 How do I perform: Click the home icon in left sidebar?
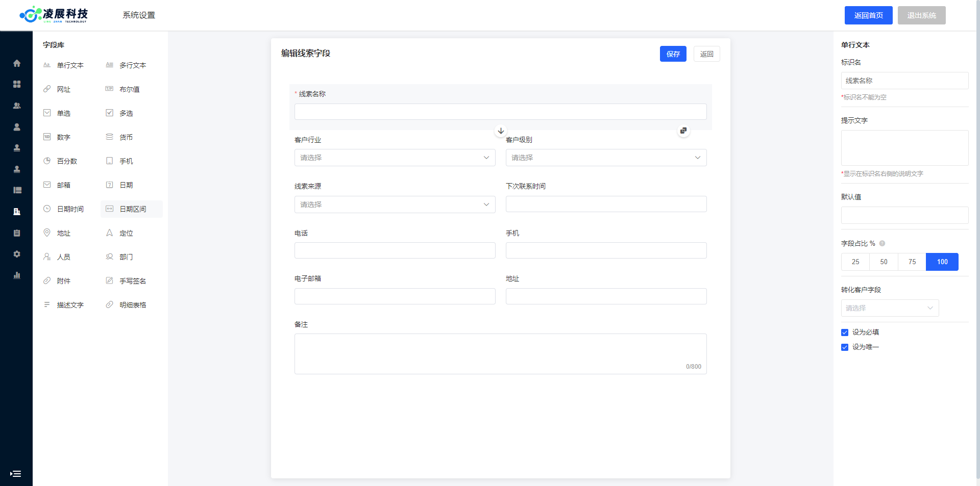point(17,63)
